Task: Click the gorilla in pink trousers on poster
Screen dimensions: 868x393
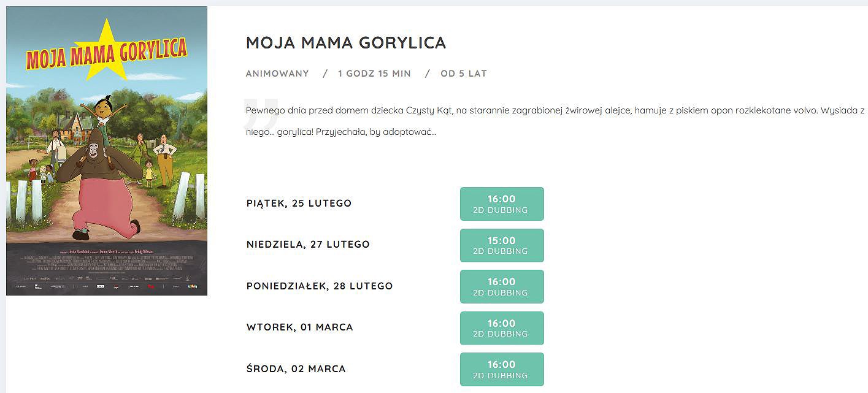Action: (103, 190)
